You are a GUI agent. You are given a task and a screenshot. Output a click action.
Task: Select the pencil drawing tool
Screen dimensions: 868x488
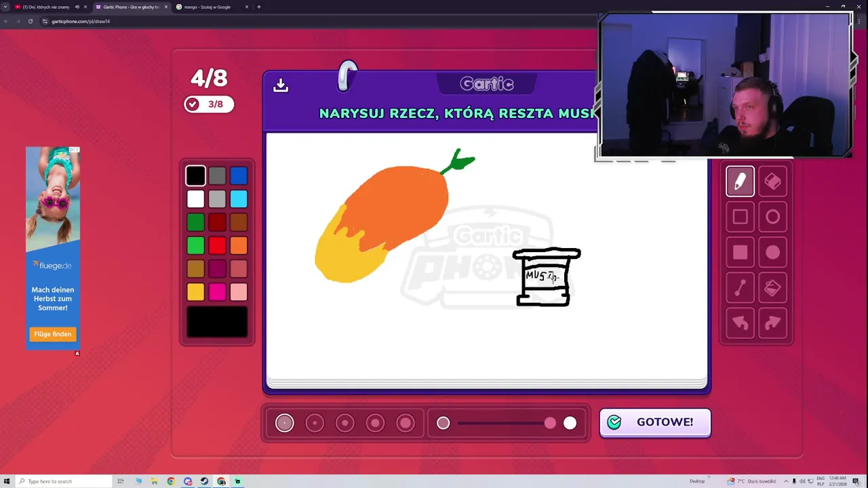point(740,182)
